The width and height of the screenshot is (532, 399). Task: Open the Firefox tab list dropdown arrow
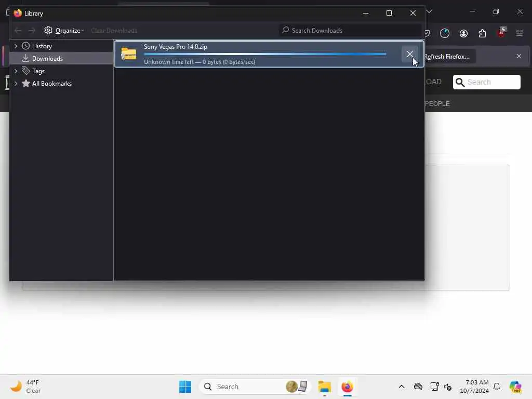coord(429,11)
